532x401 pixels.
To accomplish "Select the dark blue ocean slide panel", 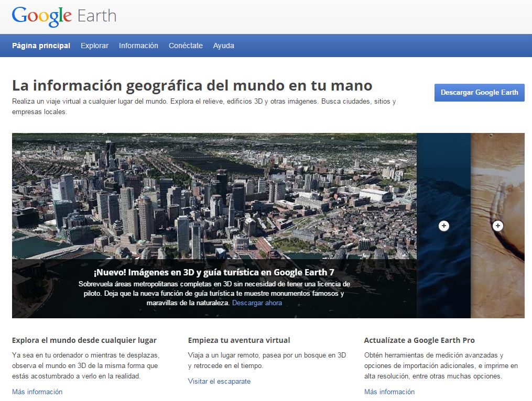I will click(443, 226).
